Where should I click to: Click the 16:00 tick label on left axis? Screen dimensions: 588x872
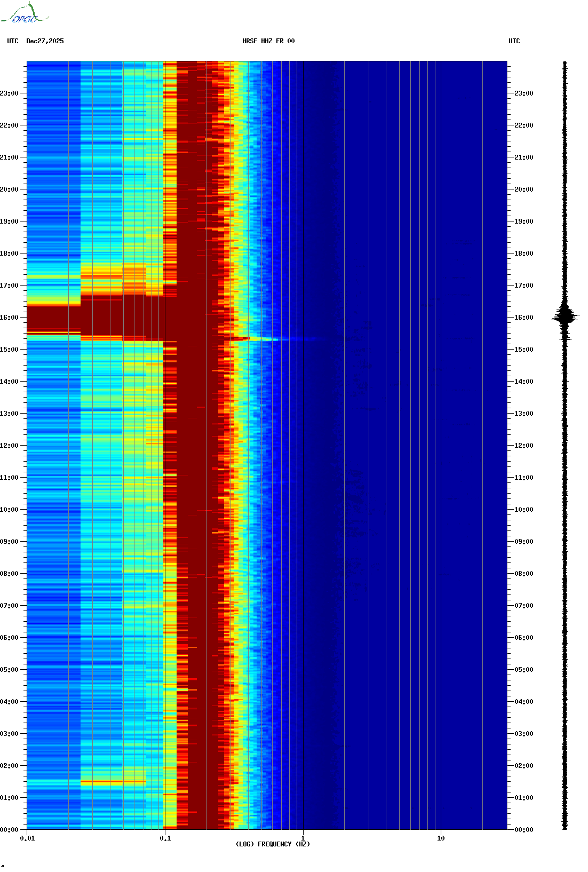9,318
